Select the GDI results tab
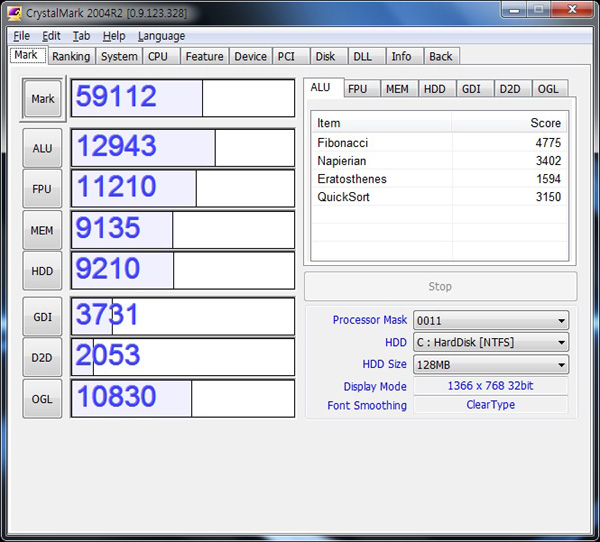Image resolution: width=600 pixels, height=542 pixels. 475,89
